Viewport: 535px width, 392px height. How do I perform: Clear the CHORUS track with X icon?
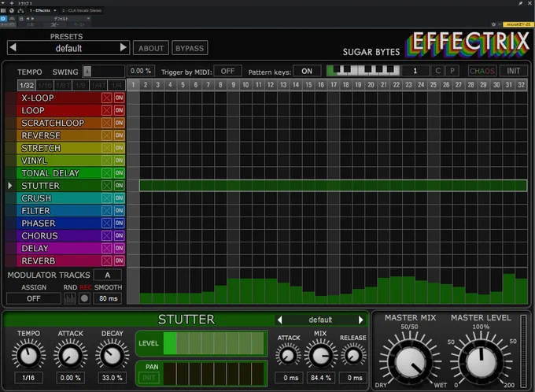coord(106,235)
